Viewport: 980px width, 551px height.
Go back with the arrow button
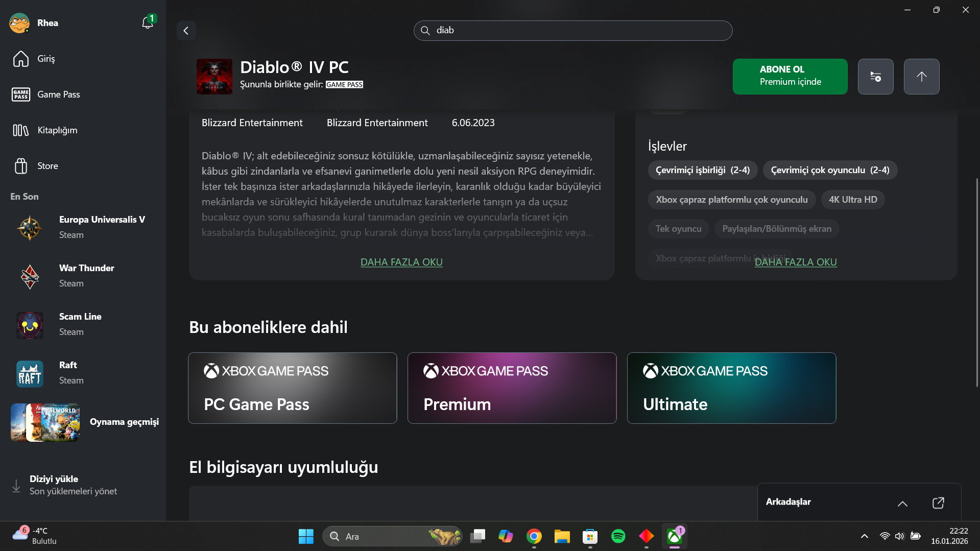[186, 31]
